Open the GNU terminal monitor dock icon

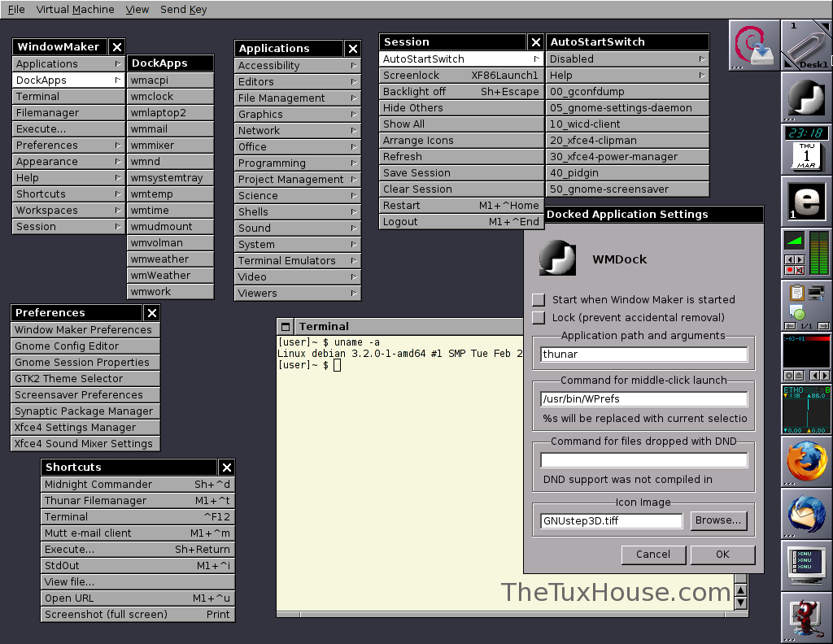coord(806,565)
